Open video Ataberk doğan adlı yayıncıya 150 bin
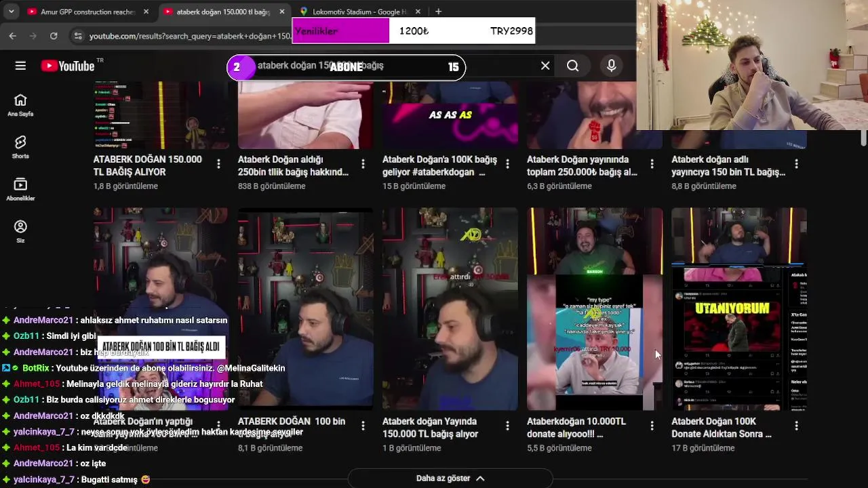868x488 pixels. [x=728, y=166]
